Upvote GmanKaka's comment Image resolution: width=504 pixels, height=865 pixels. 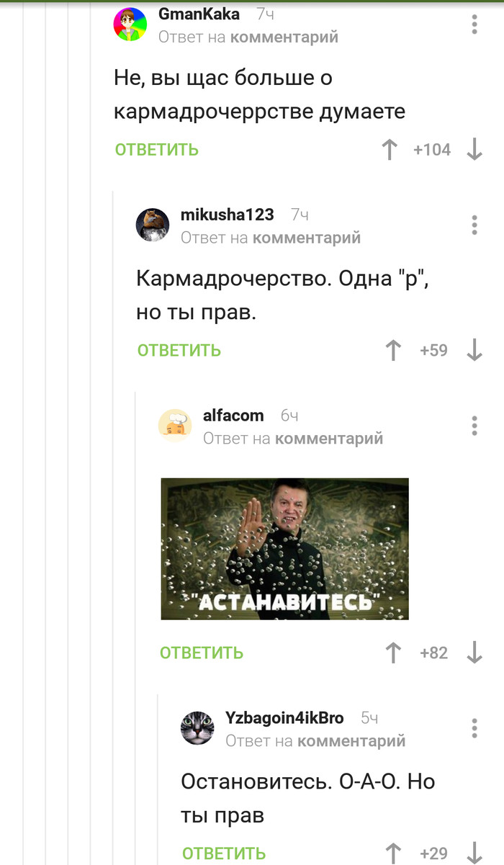(x=390, y=150)
